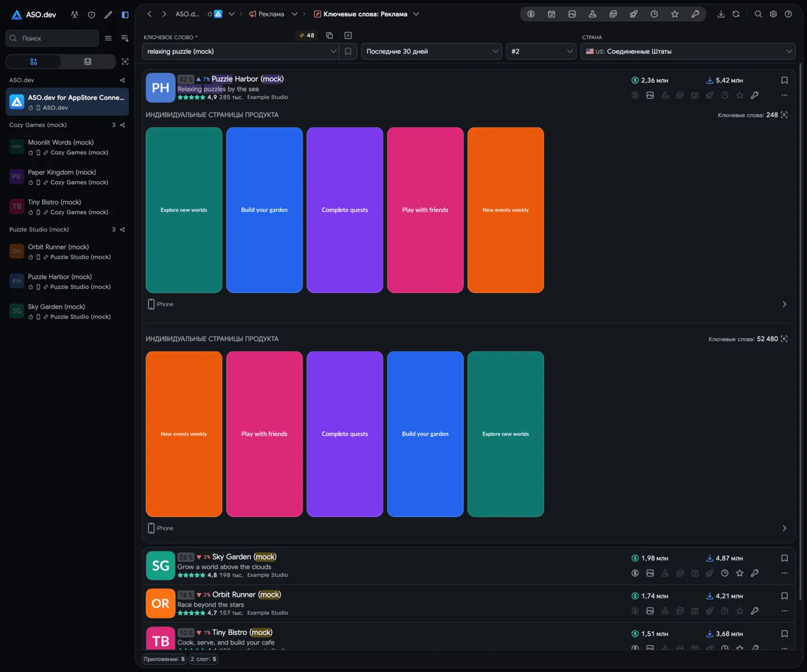Open the revenue dollar icon in top toolbar

click(x=531, y=14)
